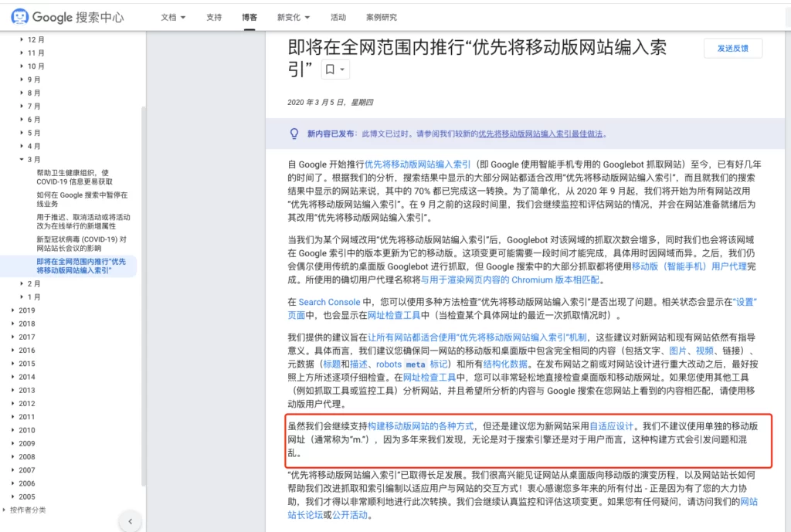Expand the 2014 year section

pyautogui.click(x=23, y=377)
